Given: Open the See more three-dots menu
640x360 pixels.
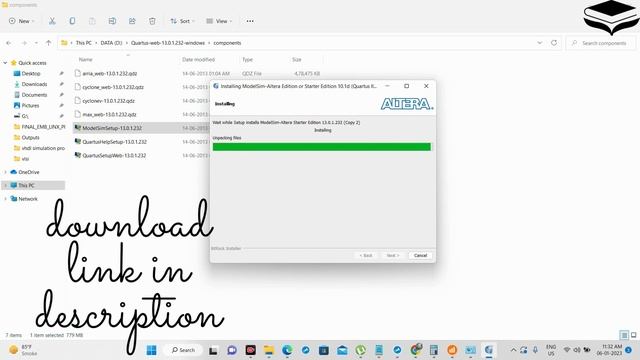Looking at the screenshot, I should pyautogui.click(x=250, y=21).
